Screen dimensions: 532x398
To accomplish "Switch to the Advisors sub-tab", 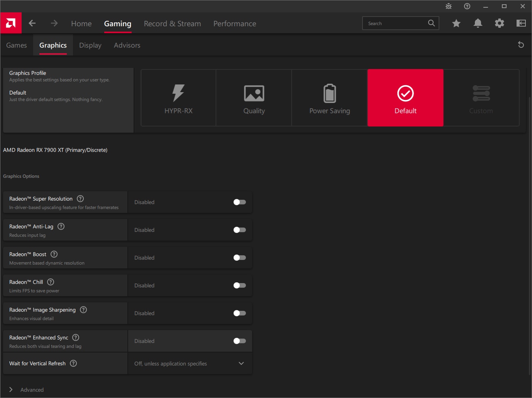I will tap(127, 45).
